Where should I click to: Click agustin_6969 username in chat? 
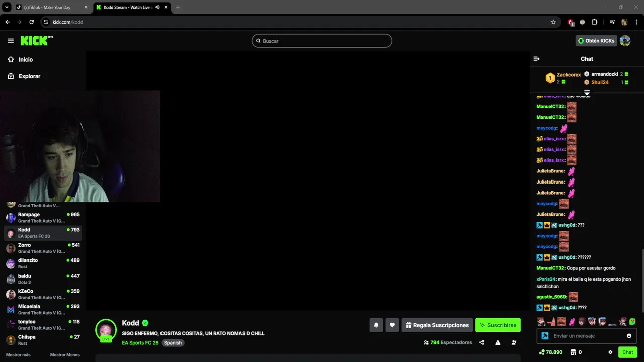pyautogui.click(x=551, y=297)
